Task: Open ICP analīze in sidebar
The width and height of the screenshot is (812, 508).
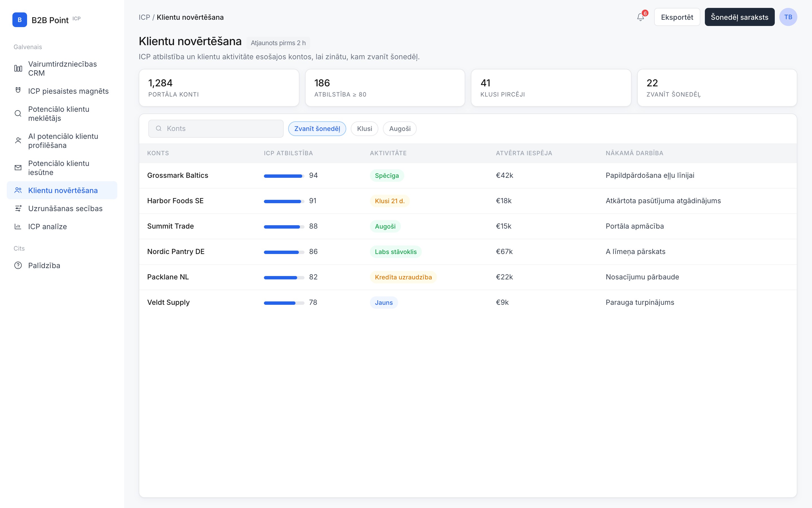Action: point(62,226)
